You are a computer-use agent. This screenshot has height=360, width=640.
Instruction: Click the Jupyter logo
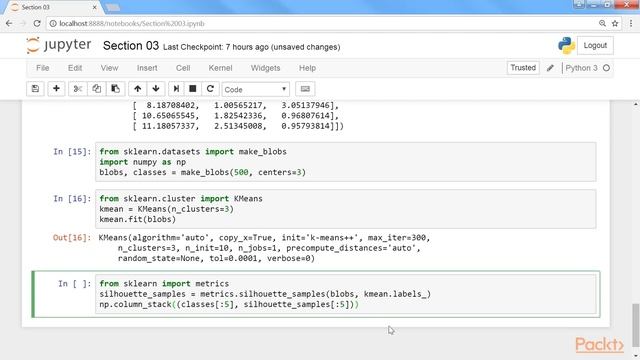coord(59,45)
